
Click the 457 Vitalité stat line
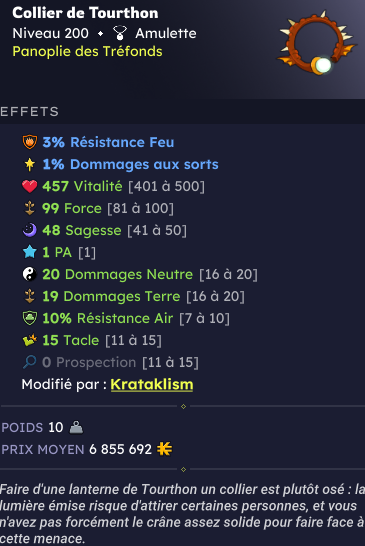click(113, 186)
